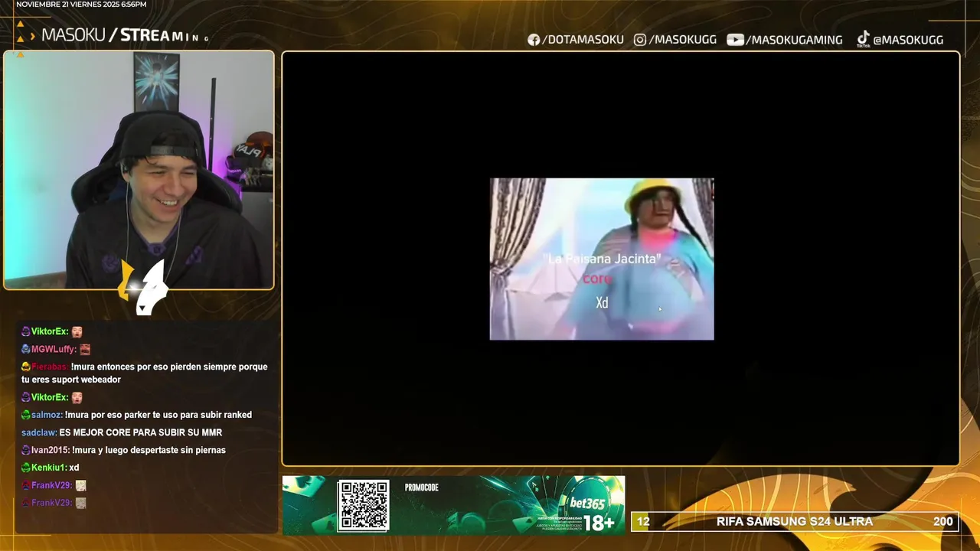
Task: Click the TikTok logo icon
Action: coord(863,39)
